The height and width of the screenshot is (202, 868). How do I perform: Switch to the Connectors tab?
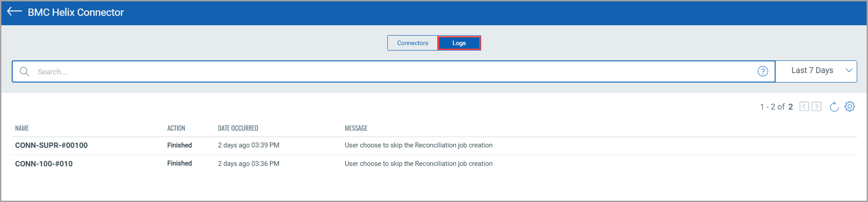(x=413, y=43)
